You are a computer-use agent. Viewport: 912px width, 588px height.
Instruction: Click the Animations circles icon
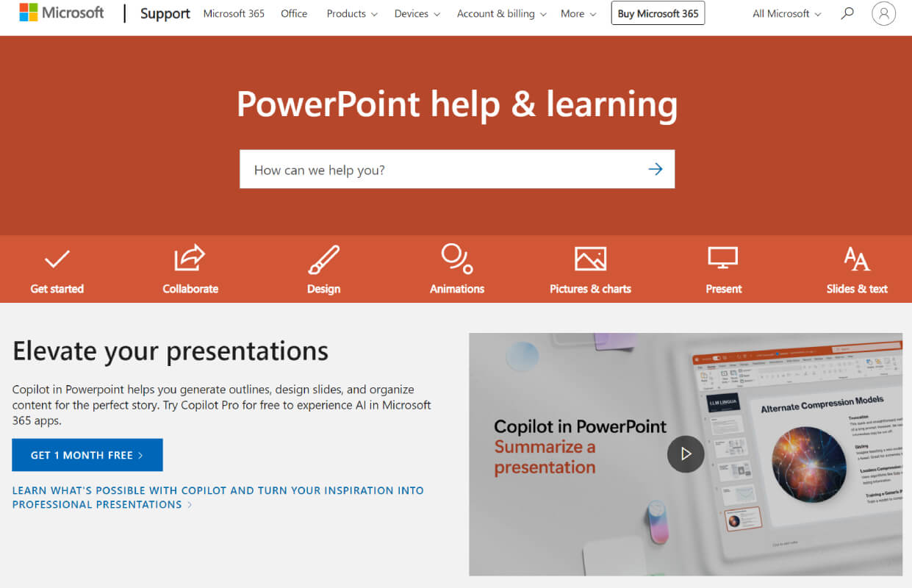[456, 259]
